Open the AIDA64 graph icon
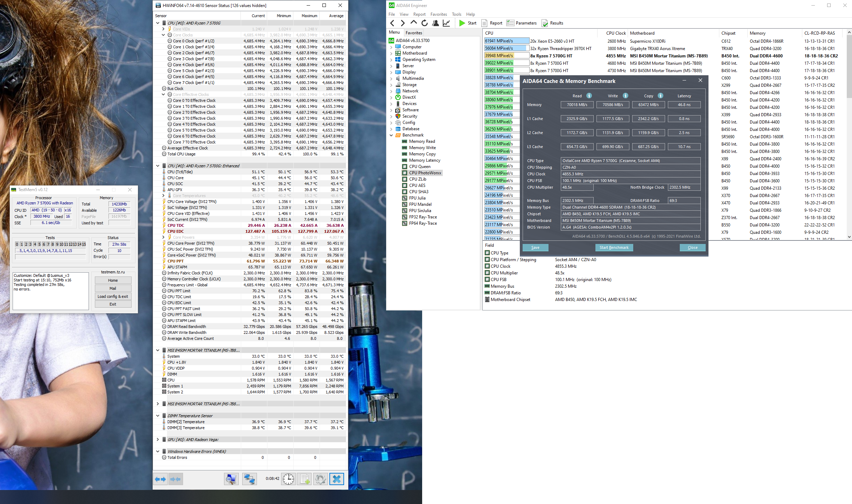This screenshot has width=852, height=504. 446,23
